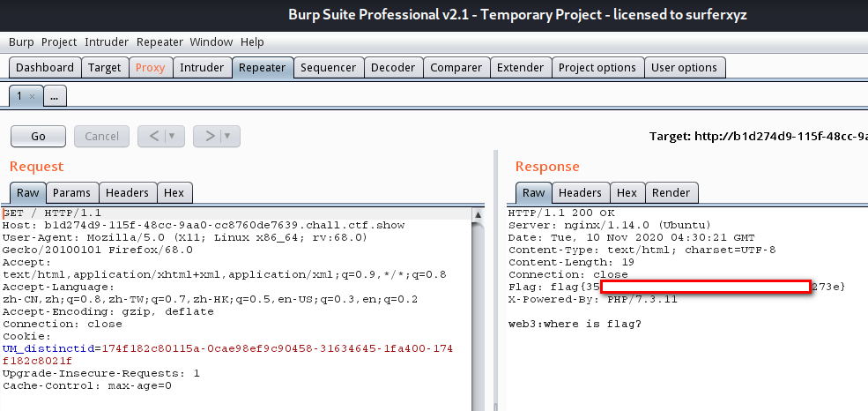Viewport: 868px width, 411px height.
Task: Click the 'Server: nginx/1.14.0 (Ubuntu)' line
Action: point(609,226)
